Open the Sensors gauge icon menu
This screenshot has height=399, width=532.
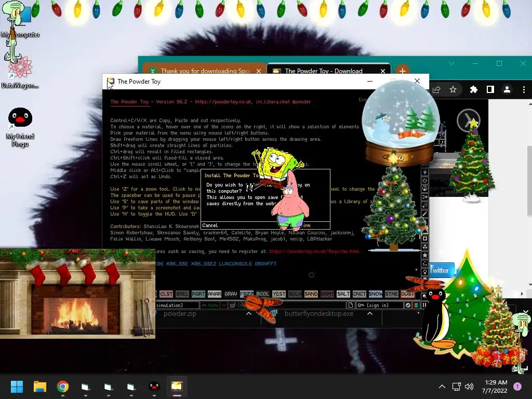(x=424, y=189)
